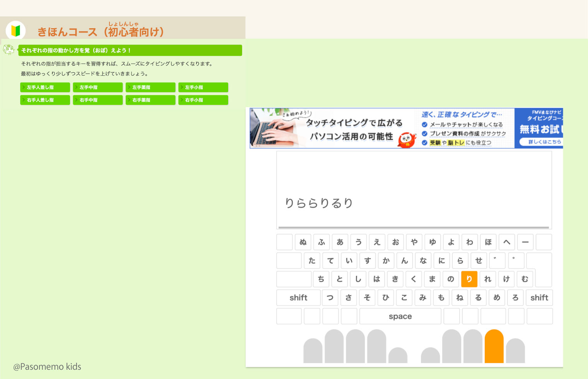The height and width of the screenshot is (379, 588).
Task: Click the ー long vowel key
Action: click(x=525, y=242)
